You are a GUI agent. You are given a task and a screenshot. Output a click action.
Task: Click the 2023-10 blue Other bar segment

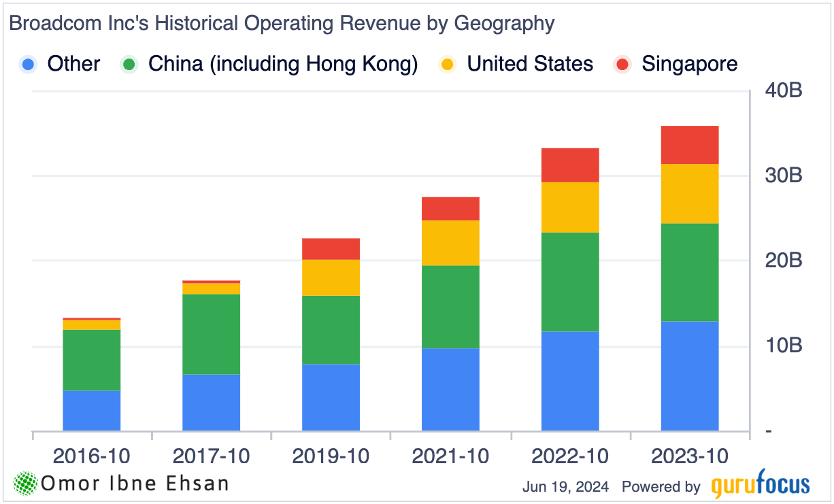click(690, 376)
